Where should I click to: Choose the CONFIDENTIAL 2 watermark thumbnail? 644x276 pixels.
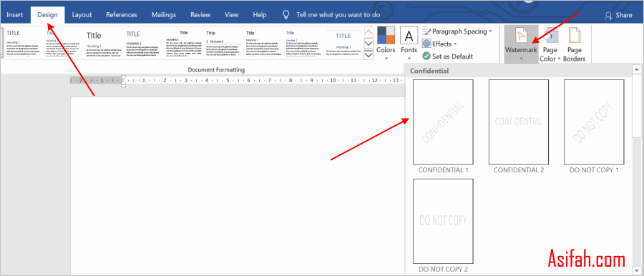pos(519,122)
